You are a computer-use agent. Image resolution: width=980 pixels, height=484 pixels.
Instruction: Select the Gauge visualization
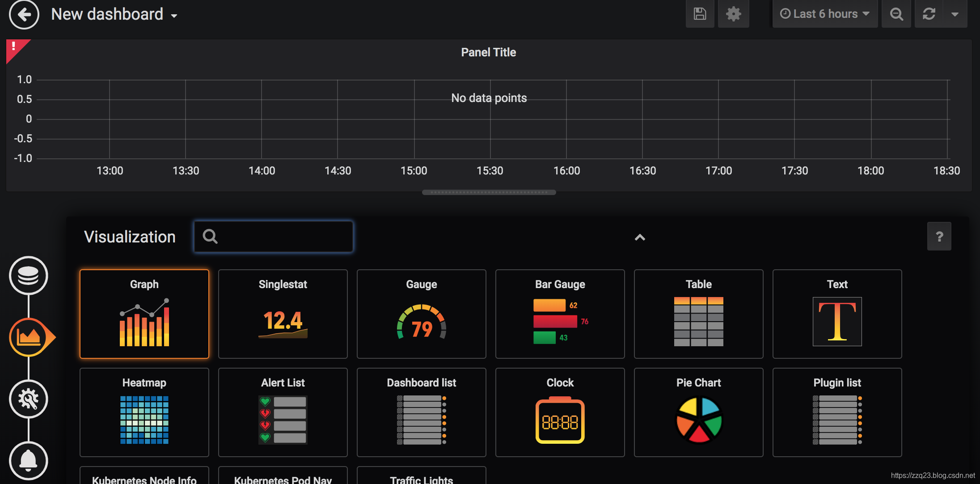(x=422, y=314)
